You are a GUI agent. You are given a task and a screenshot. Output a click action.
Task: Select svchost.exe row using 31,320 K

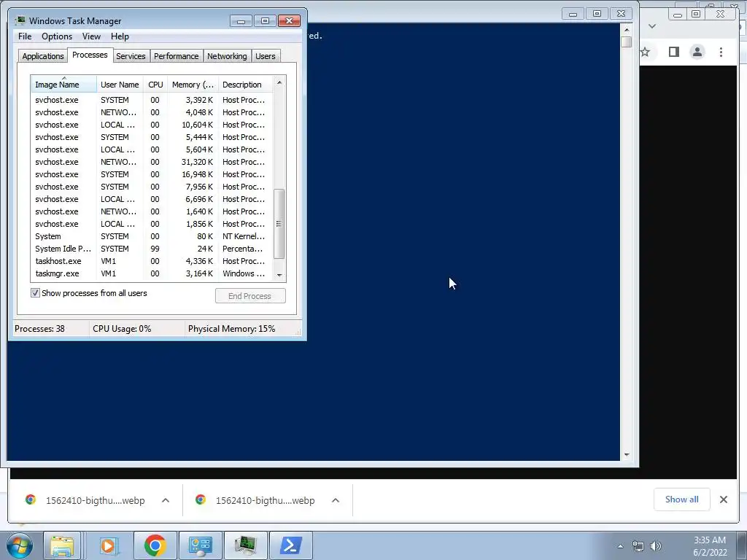tap(152, 162)
